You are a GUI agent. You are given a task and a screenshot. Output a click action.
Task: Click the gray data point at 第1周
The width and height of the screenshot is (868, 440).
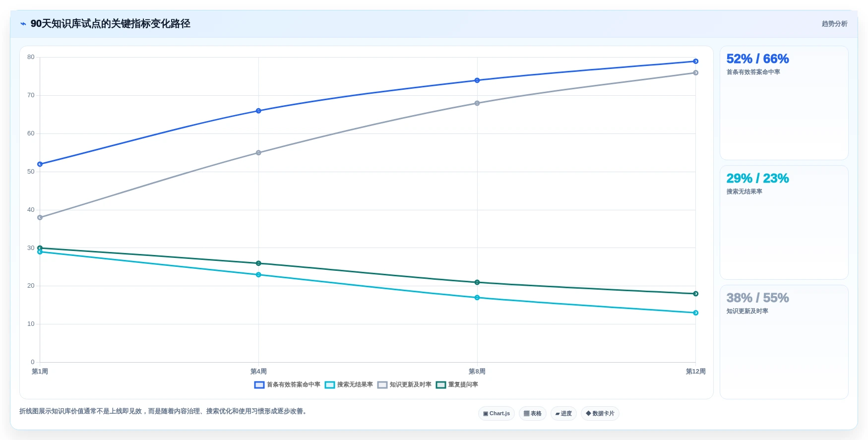(x=40, y=217)
